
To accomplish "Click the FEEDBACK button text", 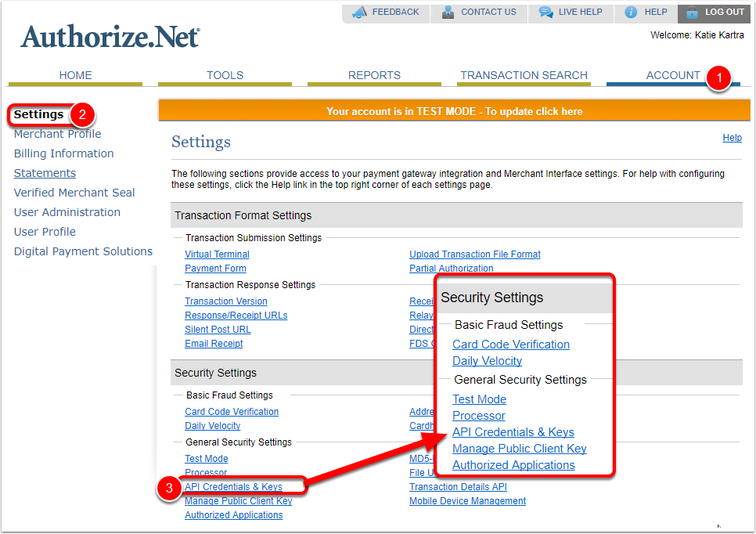I will pyautogui.click(x=395, y=12).
